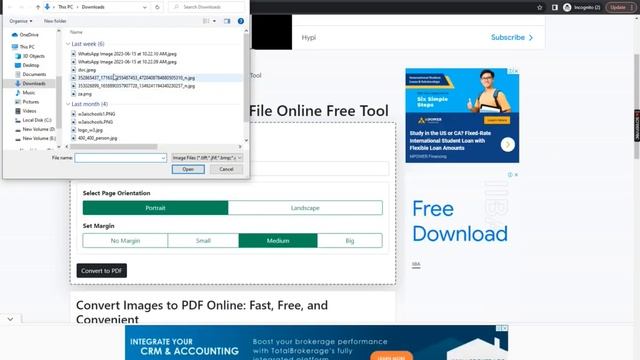Select Landscape page orientation
This screenshot has height=360, width=640.
pos(305,208)
